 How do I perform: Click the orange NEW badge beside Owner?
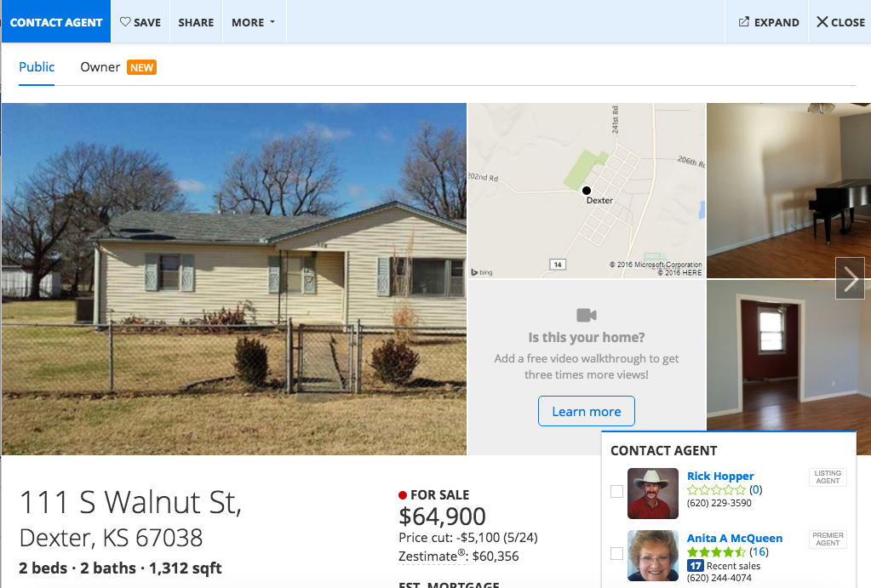(141, 67)
